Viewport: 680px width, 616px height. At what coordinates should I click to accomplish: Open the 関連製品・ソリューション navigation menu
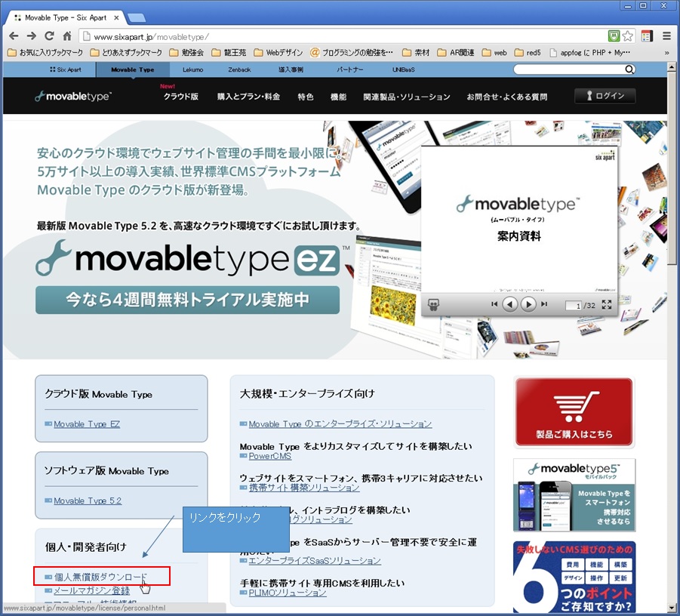tap(407, 97)
